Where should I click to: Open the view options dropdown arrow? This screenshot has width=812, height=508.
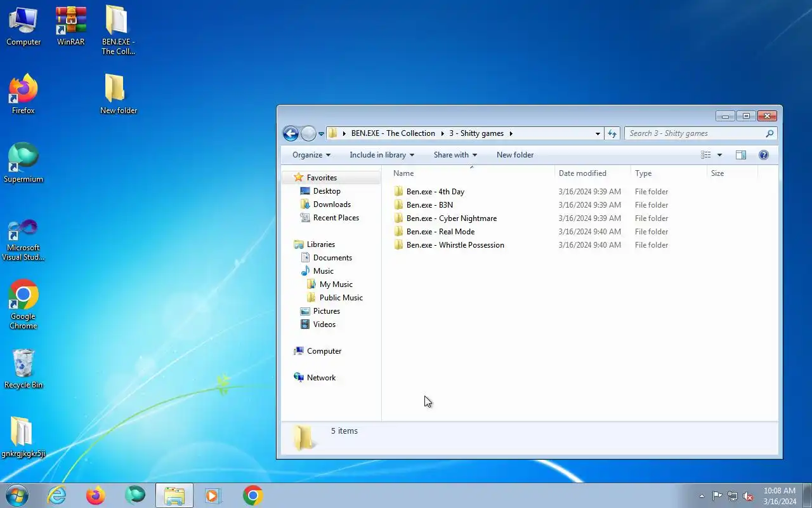pyautogui.click(x=719, y=155)
